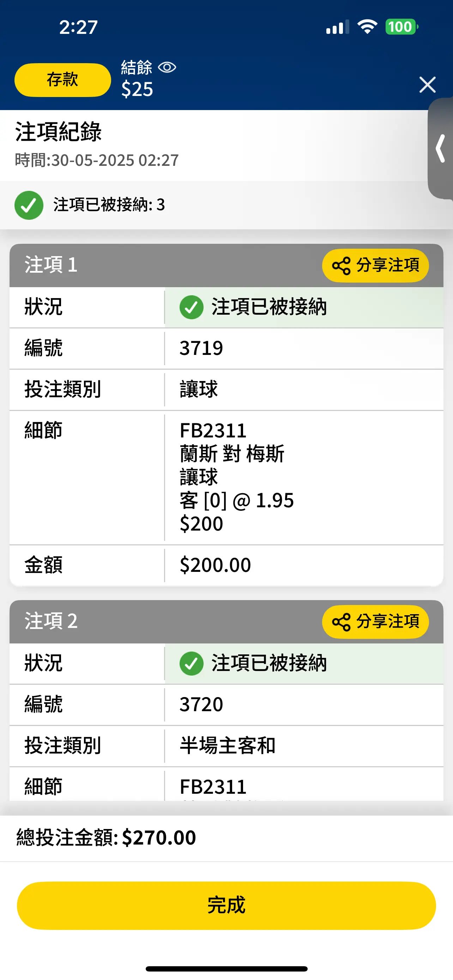Select the 注項 2 header bar

click(x=226, y=622)
